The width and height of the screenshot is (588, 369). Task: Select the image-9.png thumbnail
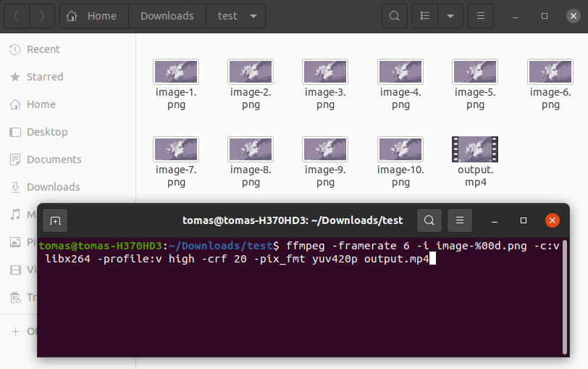(x=325, y=149)
